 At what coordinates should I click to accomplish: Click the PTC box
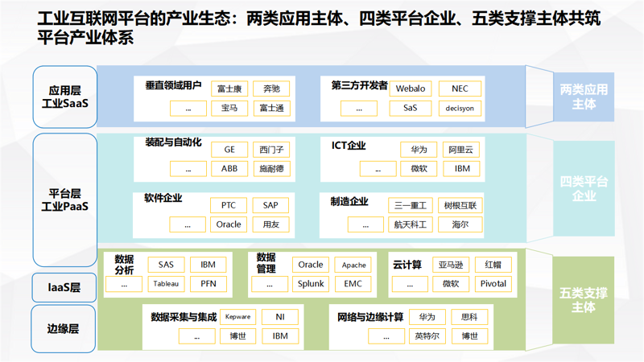click(229, 205)
